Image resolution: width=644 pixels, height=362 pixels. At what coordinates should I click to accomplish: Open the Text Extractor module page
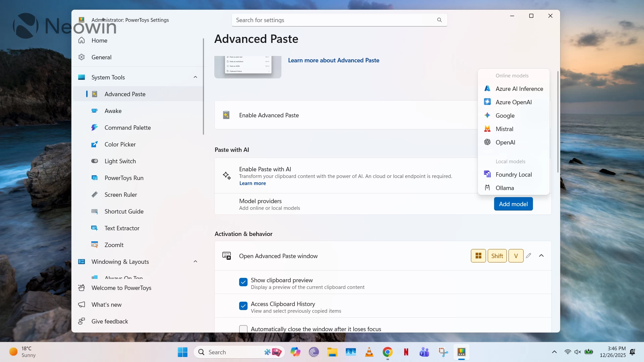coord(138,228)
